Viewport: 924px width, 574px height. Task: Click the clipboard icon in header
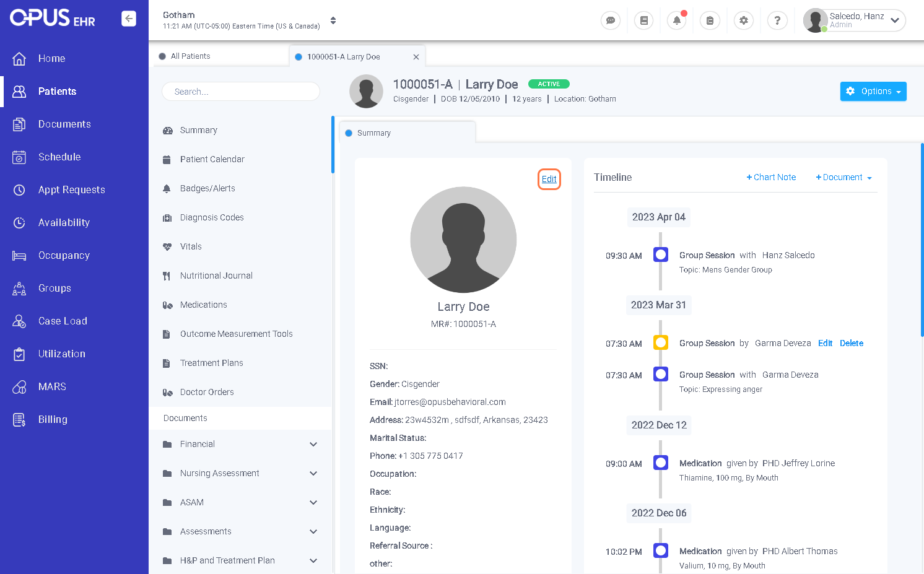point(710,20)
